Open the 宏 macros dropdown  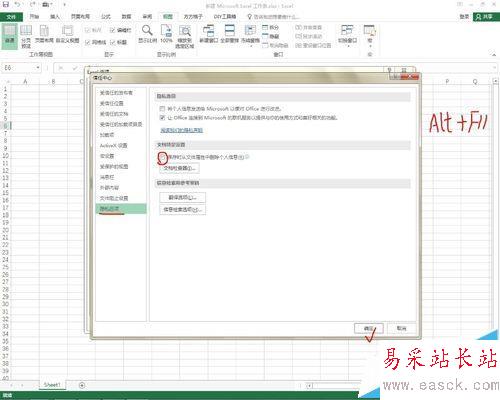[370, 46]
